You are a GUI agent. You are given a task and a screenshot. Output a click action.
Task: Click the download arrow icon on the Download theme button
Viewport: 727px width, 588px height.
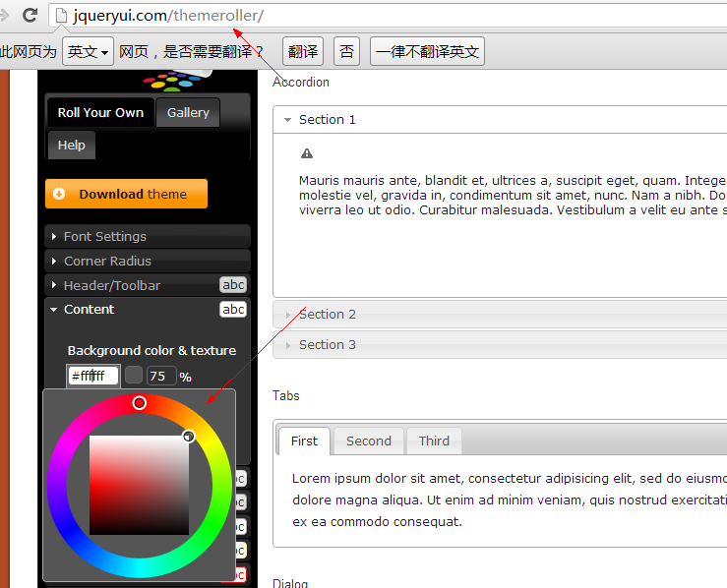tap(59, 194)
